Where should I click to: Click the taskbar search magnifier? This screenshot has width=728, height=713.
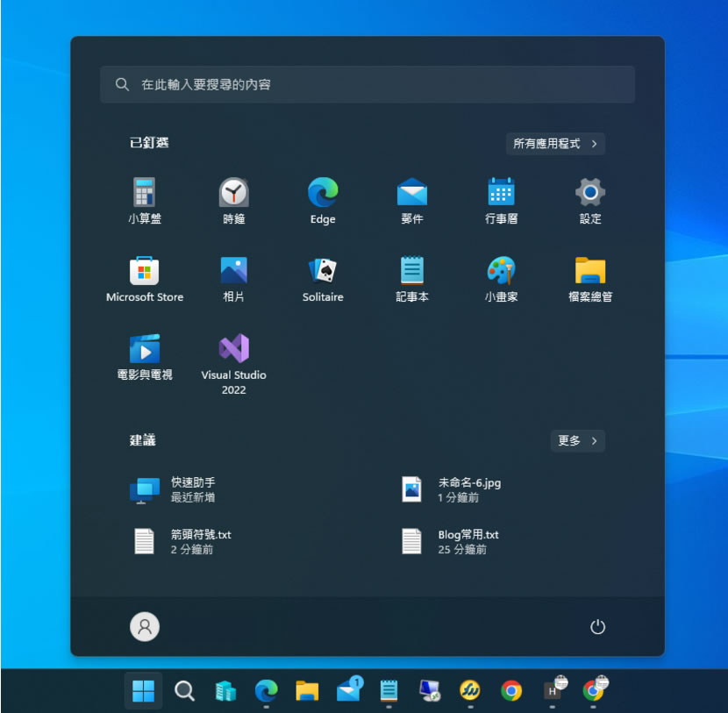[x=184, y=691]
